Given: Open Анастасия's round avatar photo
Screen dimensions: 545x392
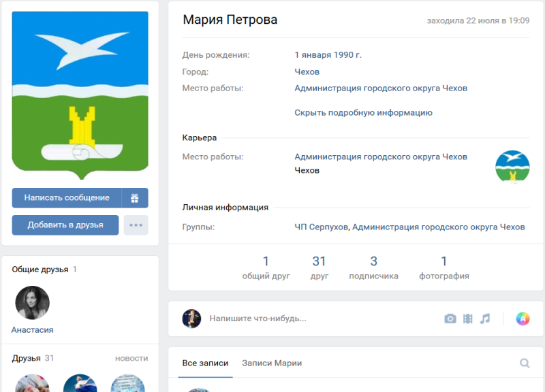Looking at the screenshot, I should click(32, 303).
